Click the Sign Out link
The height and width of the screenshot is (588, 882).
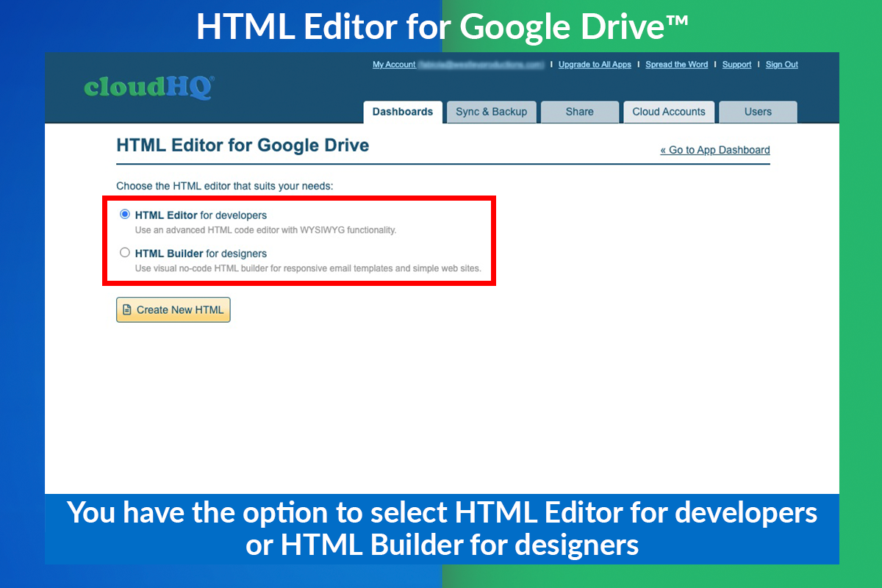pos(782,65)
